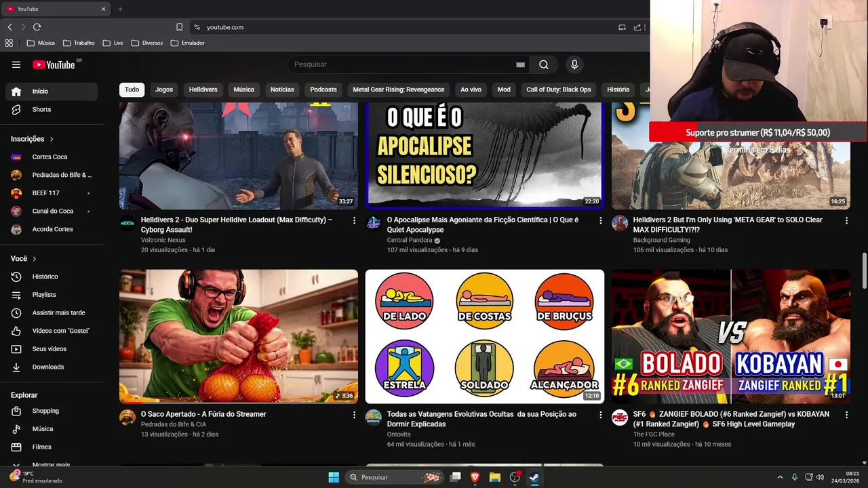Image resolution: width=868 pixels, height=488 pixels.
Task: Start voice search with microphone icon
Action: click(x=574, y=64)
